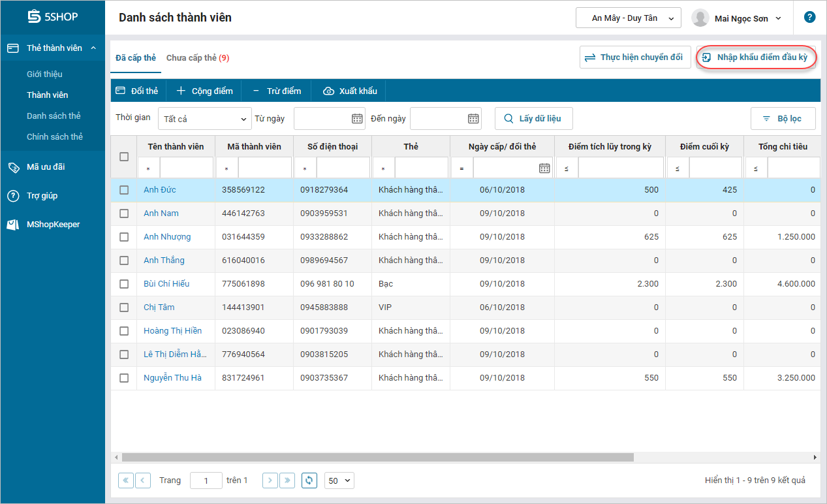Viewport: 827px width, 504px height.
Task: Click filter operator in Mã thành viên column
Action: [226, 168]
